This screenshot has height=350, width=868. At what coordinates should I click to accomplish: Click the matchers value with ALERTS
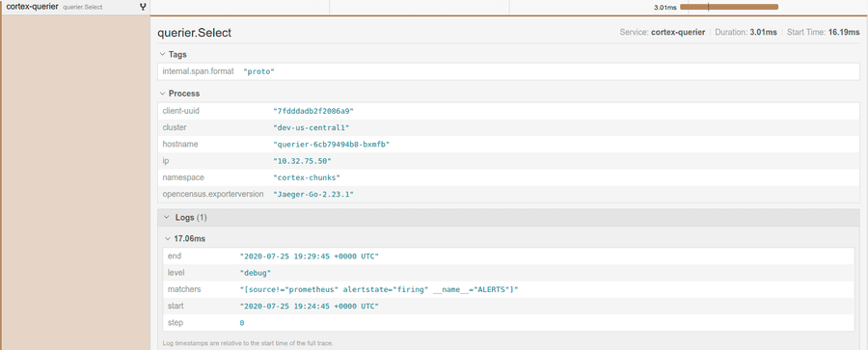coord(379,289)
